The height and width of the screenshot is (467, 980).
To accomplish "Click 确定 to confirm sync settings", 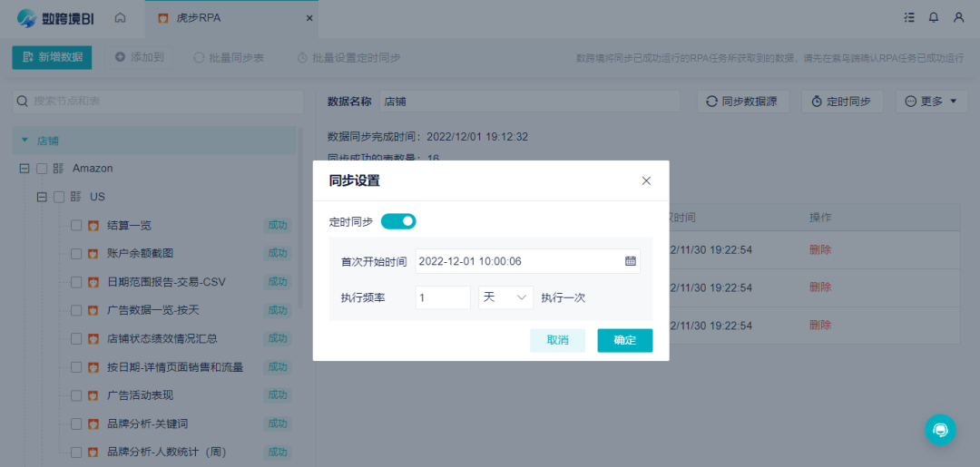I will (x=625, y=340).
